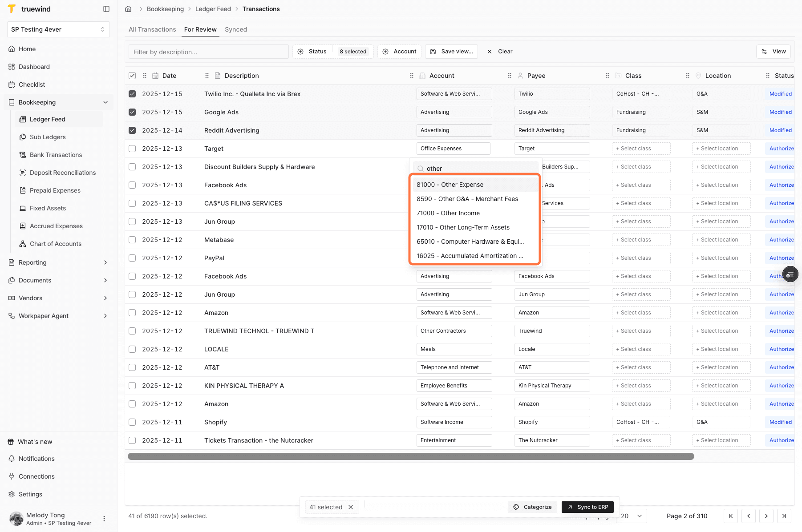Viewport: 802px width, 532px height.
Task: Focus the Filter by description field
Action: tap(209, 52)
